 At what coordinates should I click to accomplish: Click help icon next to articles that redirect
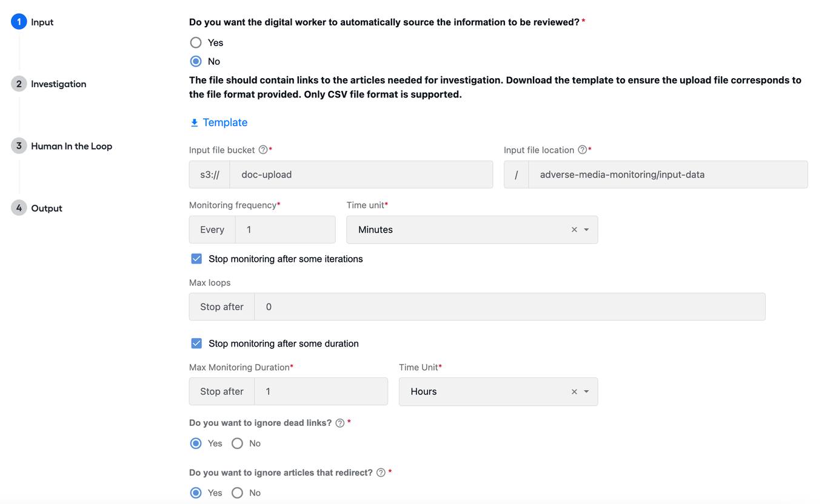(x=381, y=472)
